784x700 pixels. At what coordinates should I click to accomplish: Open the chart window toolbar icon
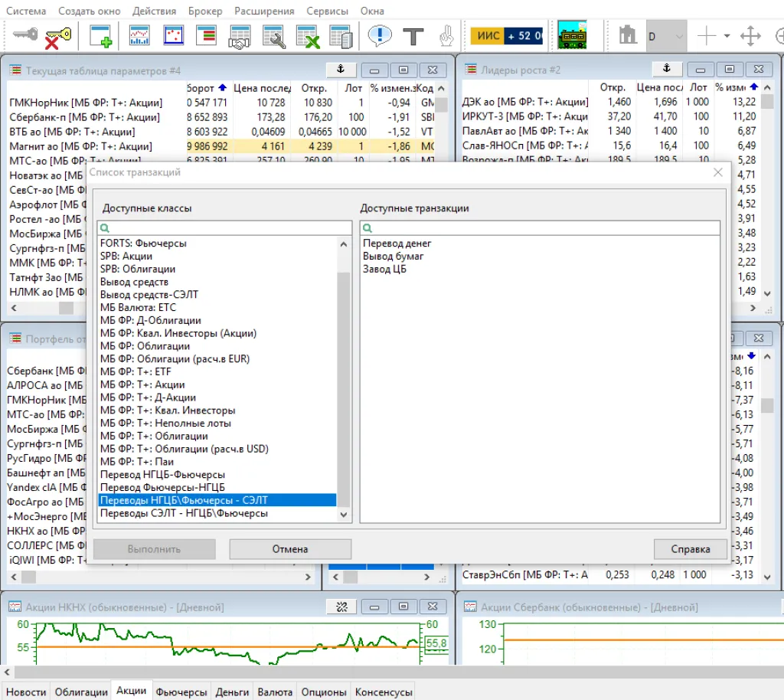coord(139,36)
